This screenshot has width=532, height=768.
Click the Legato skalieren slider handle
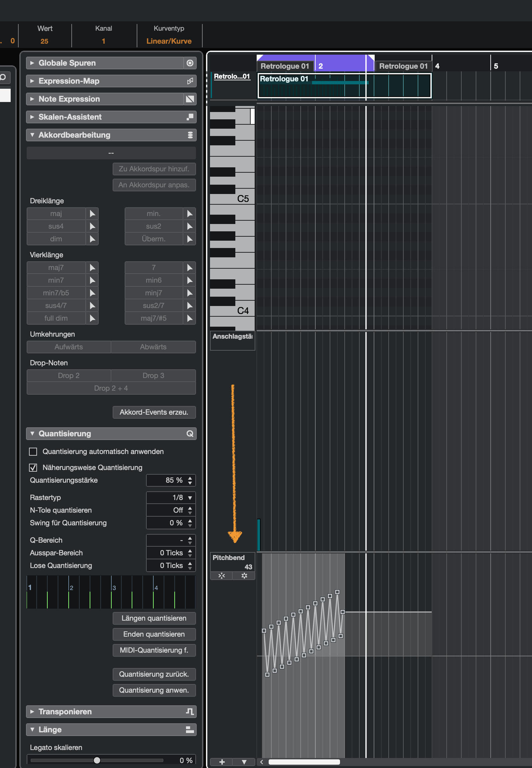[x=97, y=760]
